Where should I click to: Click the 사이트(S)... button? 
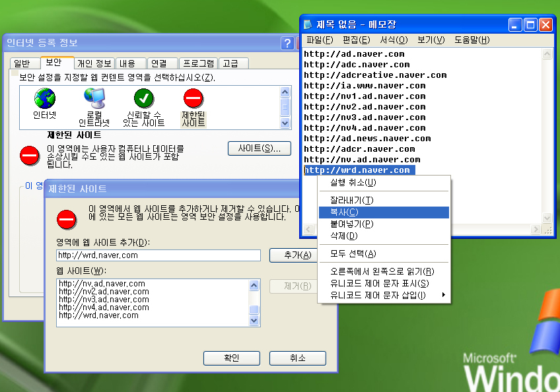coord(260,148)
